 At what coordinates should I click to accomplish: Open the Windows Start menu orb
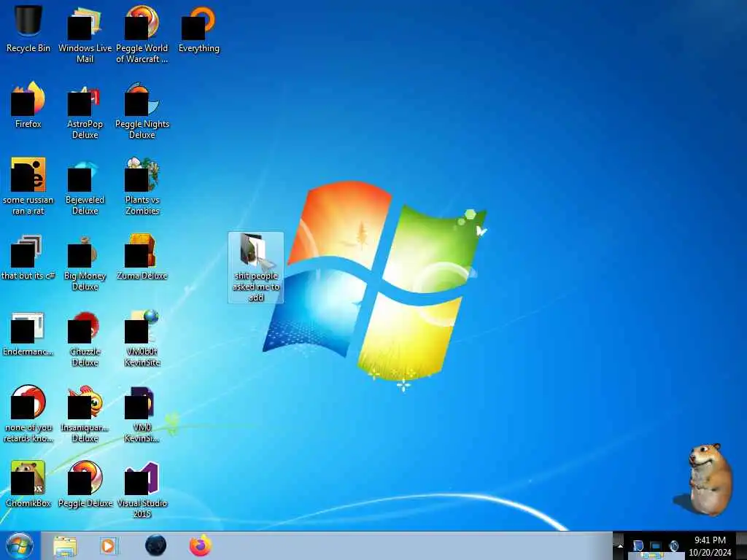pyautogui.click(x=20, y=545)
